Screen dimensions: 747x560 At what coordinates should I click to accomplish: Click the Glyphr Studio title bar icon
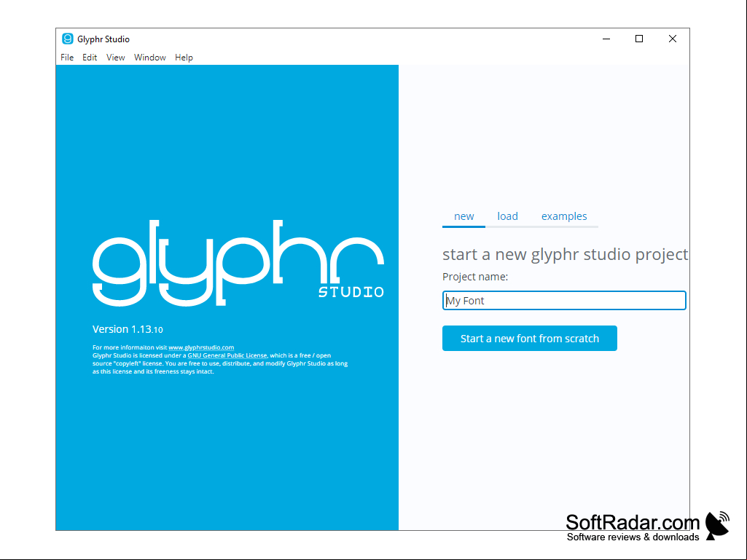click(x=68, y=39)
